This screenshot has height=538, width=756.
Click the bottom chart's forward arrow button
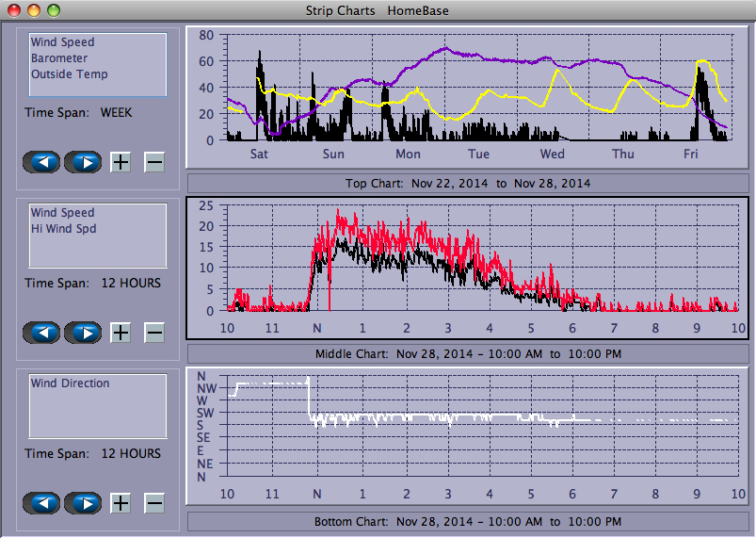83,503
